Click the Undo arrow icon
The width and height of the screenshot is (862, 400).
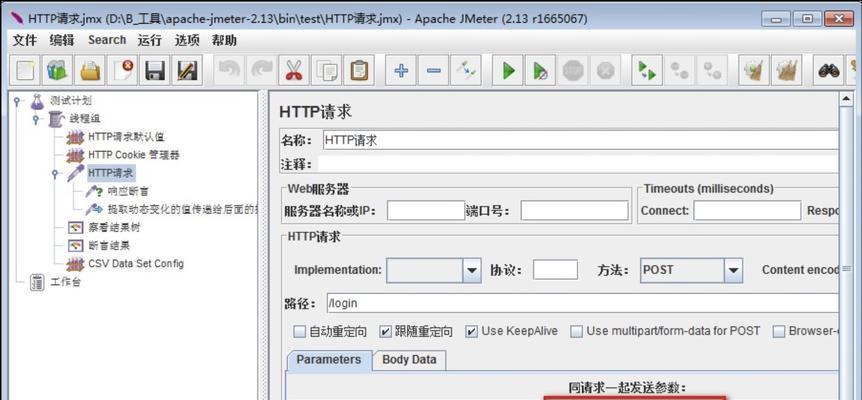coord(229,70)
